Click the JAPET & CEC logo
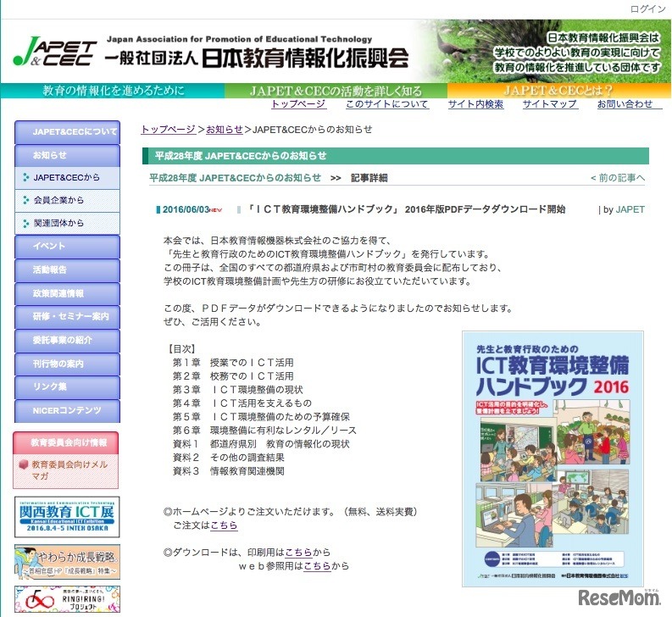Screen dimensions: 672x617 point(54,53)
